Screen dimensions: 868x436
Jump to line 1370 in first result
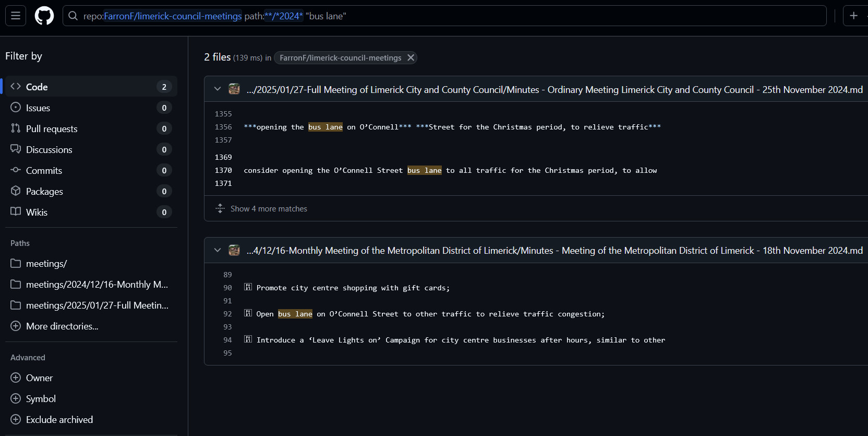[223, 170]
